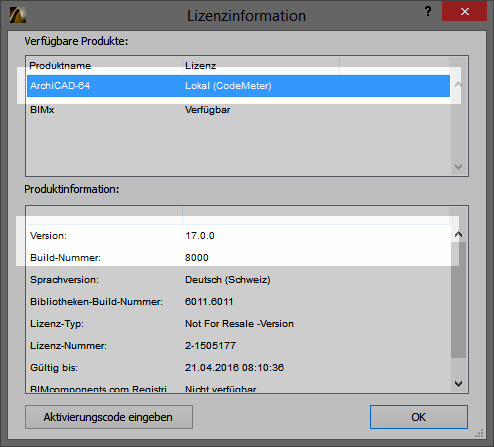Click the Verfügbar license cell for BIMx
Screen dimensions: 494x447
[207, 110]
